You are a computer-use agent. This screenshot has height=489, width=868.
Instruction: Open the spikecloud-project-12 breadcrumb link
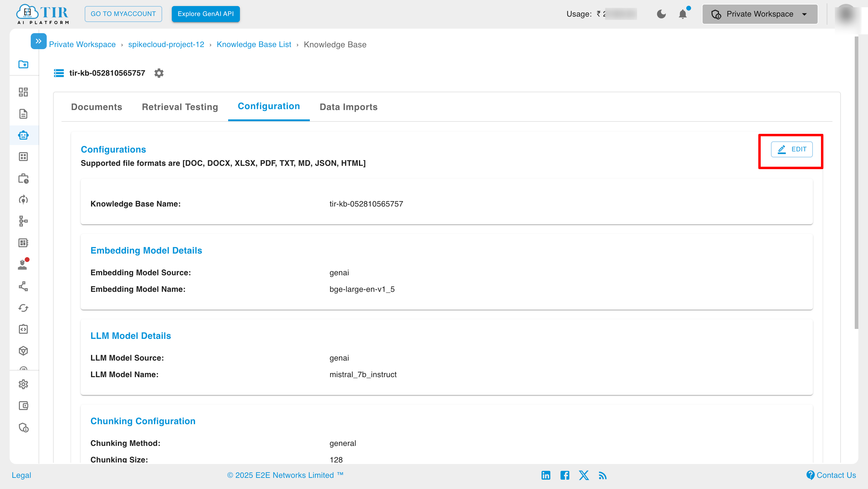(166, 44)
